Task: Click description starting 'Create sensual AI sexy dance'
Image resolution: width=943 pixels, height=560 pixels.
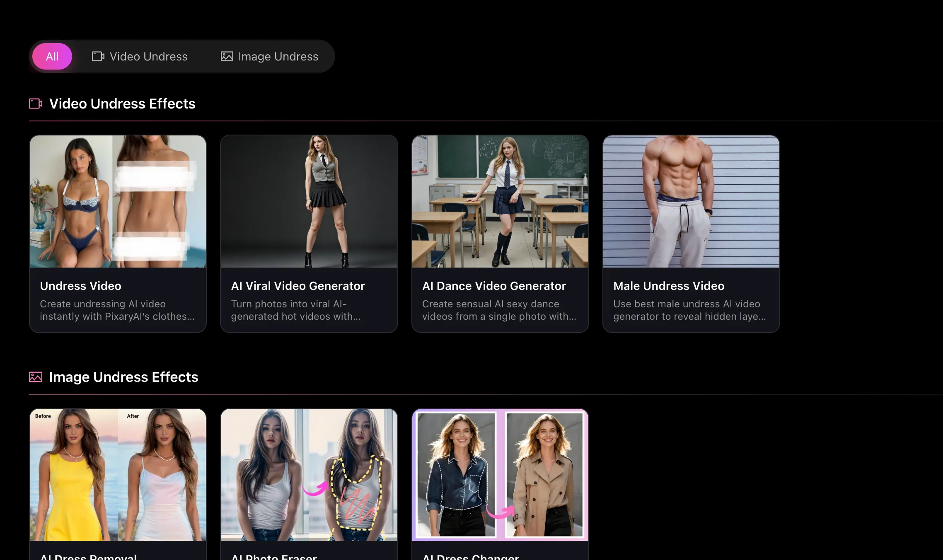Action: 499,310
